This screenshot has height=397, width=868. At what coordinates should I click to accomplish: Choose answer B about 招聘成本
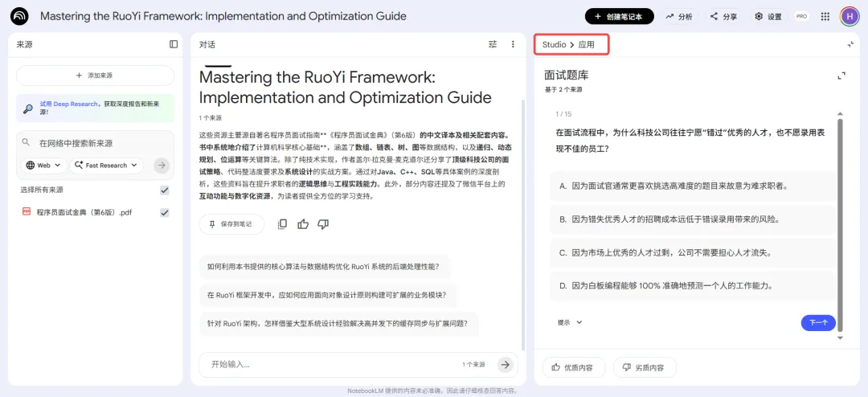point(693,219)
